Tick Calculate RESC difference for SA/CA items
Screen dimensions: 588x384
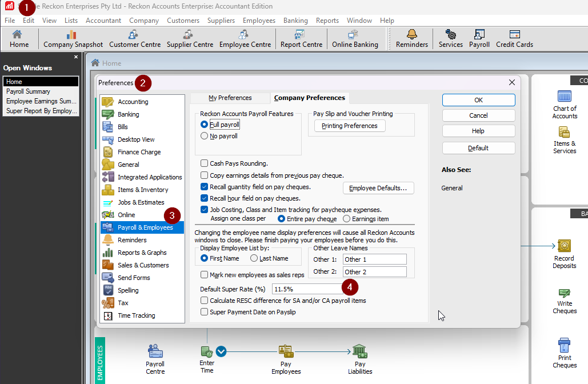(x=205, y=301)
